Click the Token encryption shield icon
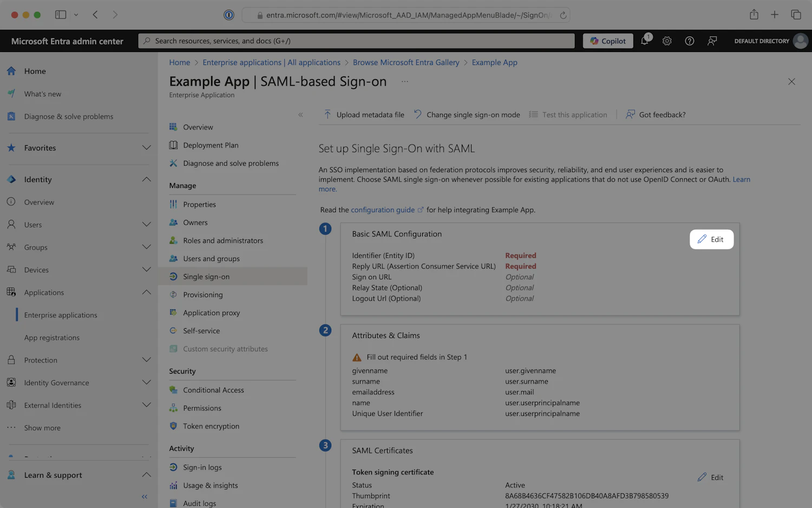 coord(173,426)
